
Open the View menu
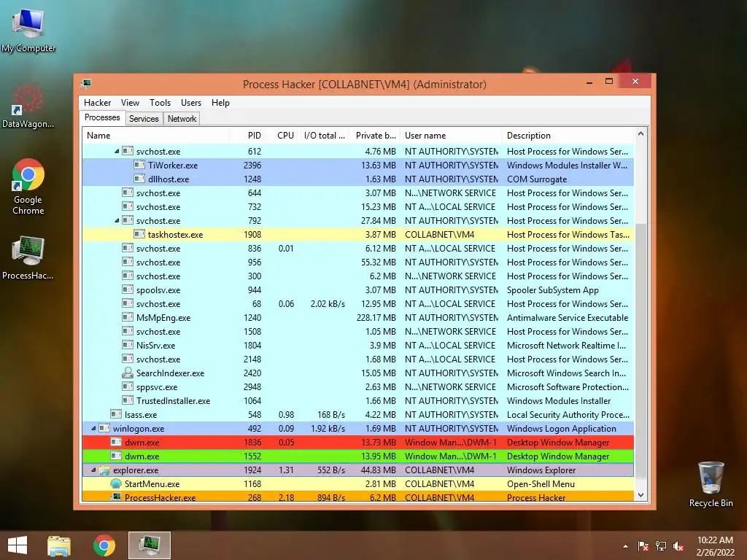(x=130, y=103)
